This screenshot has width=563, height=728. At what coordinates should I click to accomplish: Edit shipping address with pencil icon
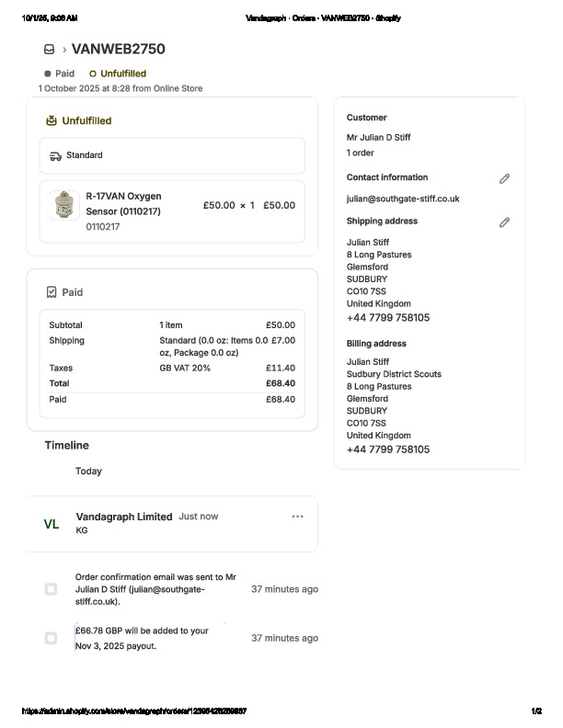pos(504,222)
